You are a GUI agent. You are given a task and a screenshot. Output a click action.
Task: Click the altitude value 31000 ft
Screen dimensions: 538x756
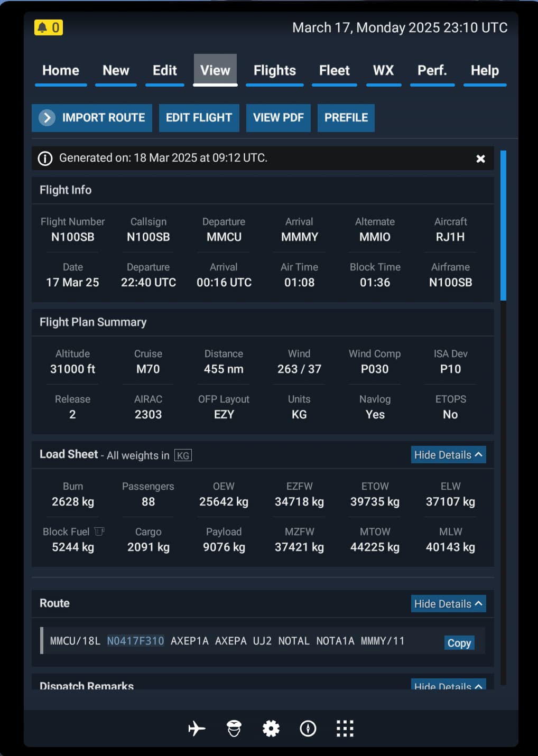point(73,369)
